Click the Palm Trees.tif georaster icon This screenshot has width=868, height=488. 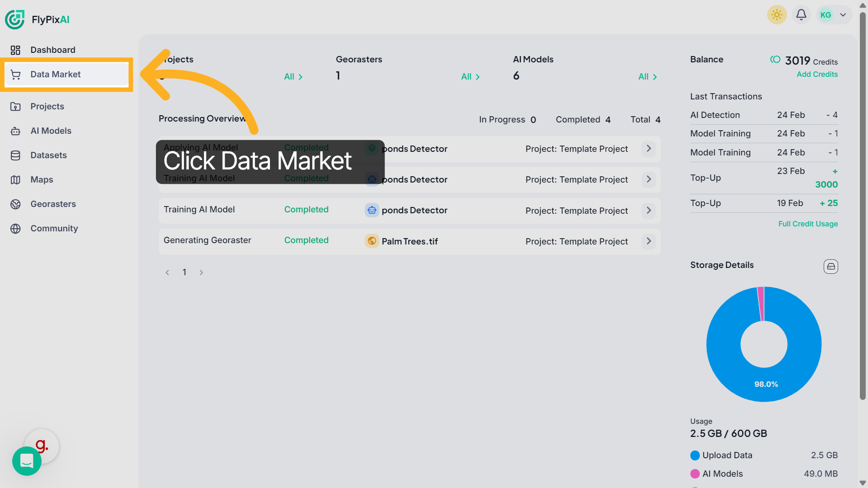[x=372, y=241]
